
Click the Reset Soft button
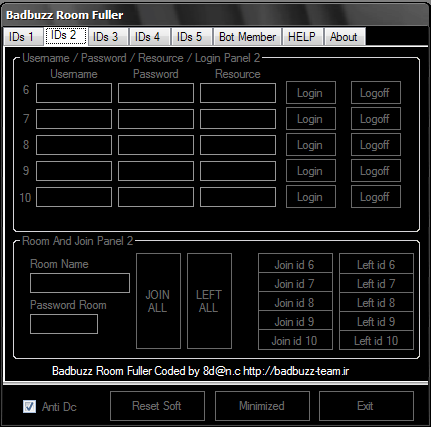click(x=157, y=406)
